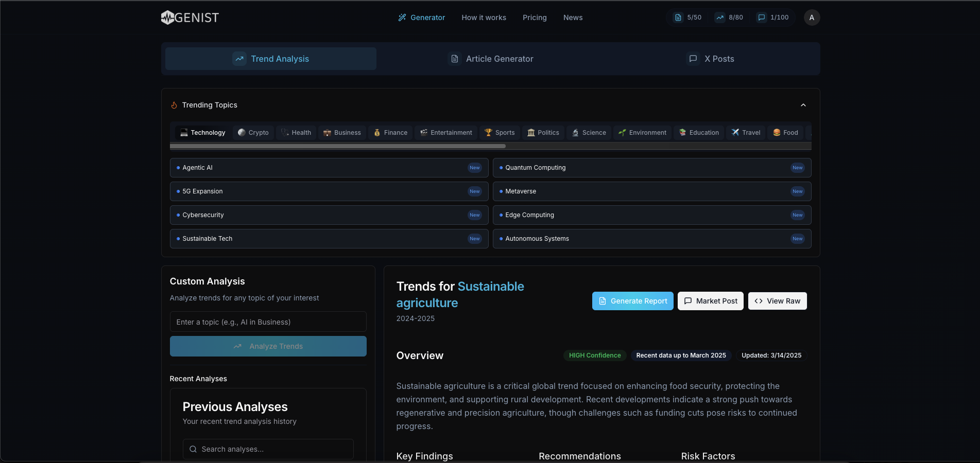
Task: Open the News page
Action: pos(573,17)
